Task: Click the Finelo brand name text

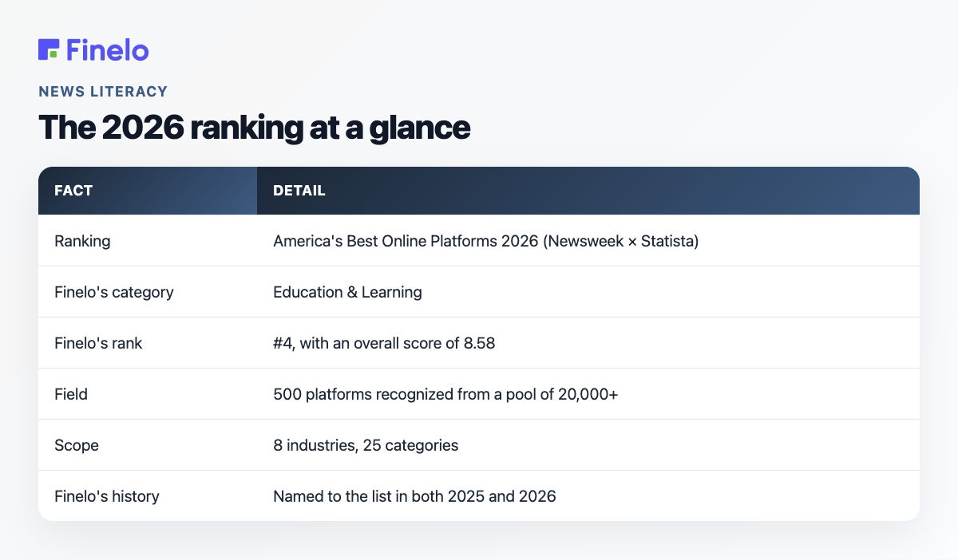Action: click(108, 49)
